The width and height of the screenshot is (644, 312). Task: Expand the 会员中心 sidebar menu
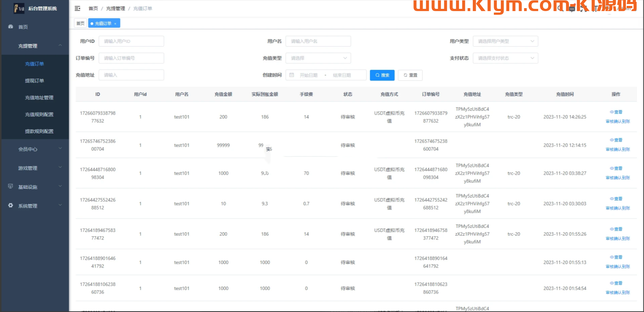pos(35,149)
